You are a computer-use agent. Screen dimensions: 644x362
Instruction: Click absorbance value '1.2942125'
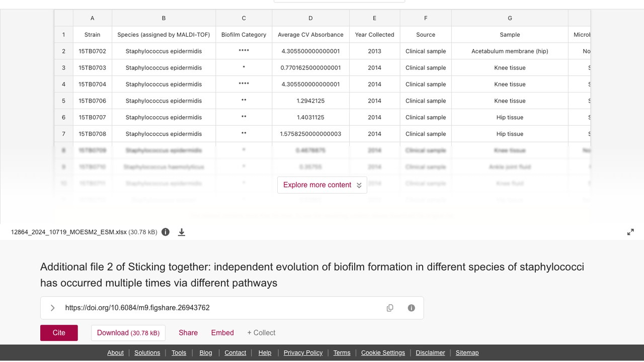click(310, 101)
